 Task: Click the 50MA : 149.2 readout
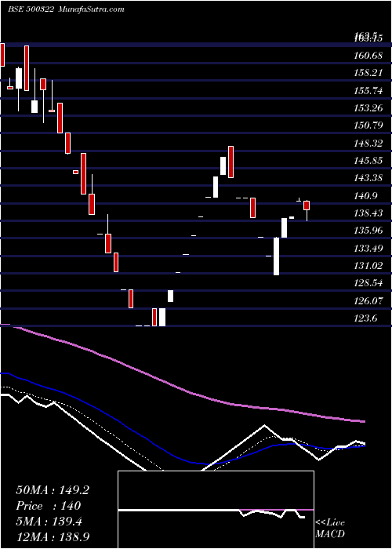pyautogui.click(x=53, y=490)
